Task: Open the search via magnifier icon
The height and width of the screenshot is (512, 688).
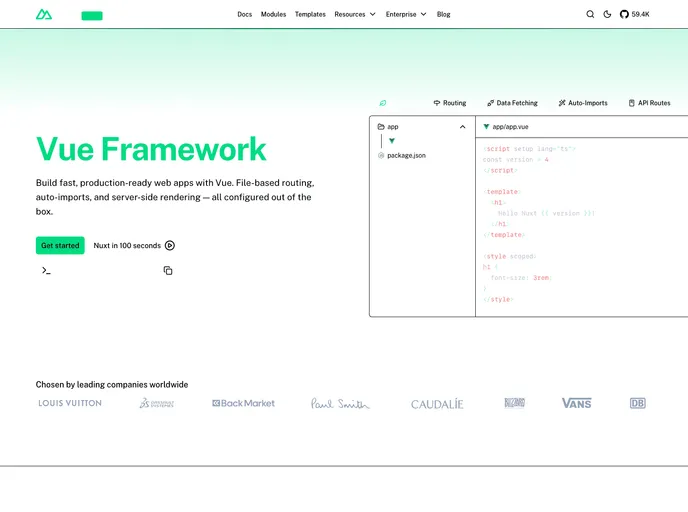Action: pos(590,14)
